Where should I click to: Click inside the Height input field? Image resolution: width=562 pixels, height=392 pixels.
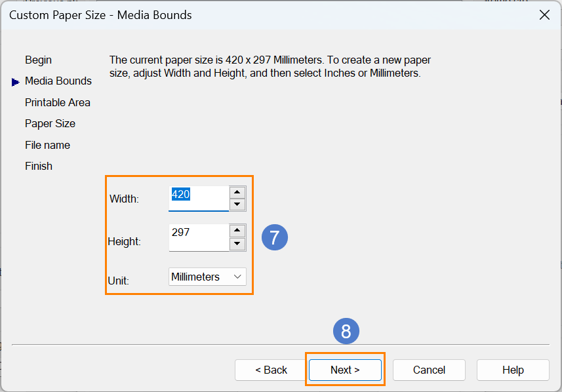pyautogui.click(x=199, y=237)
